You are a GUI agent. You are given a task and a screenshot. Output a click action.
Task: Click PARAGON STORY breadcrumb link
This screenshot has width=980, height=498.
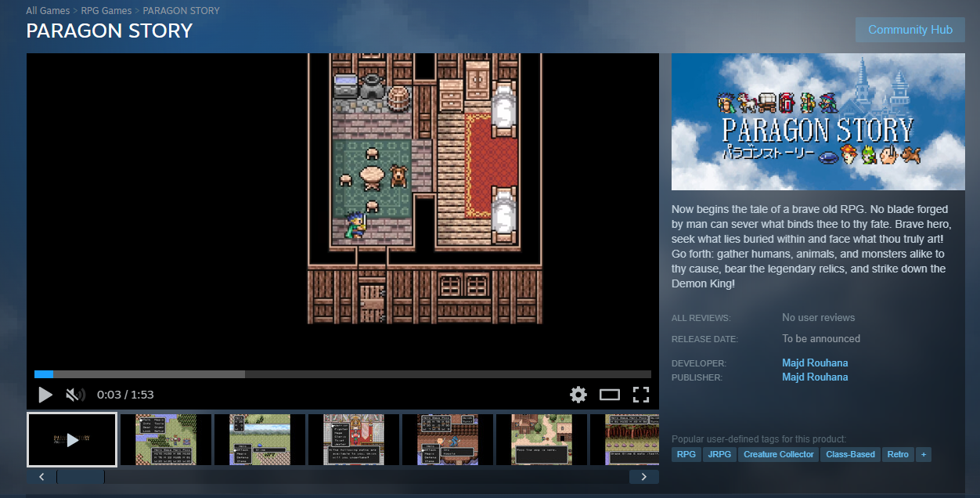pos(181,11)
